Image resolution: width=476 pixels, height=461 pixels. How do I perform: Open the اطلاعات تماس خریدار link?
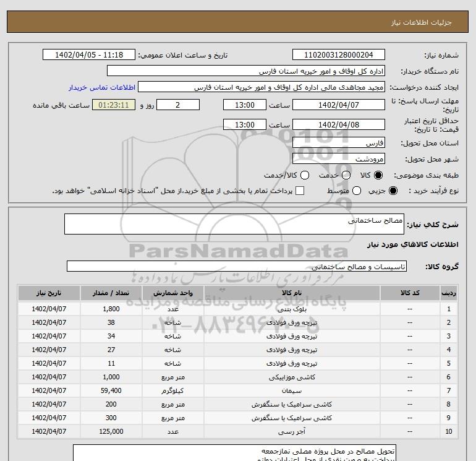click(102, 87)
